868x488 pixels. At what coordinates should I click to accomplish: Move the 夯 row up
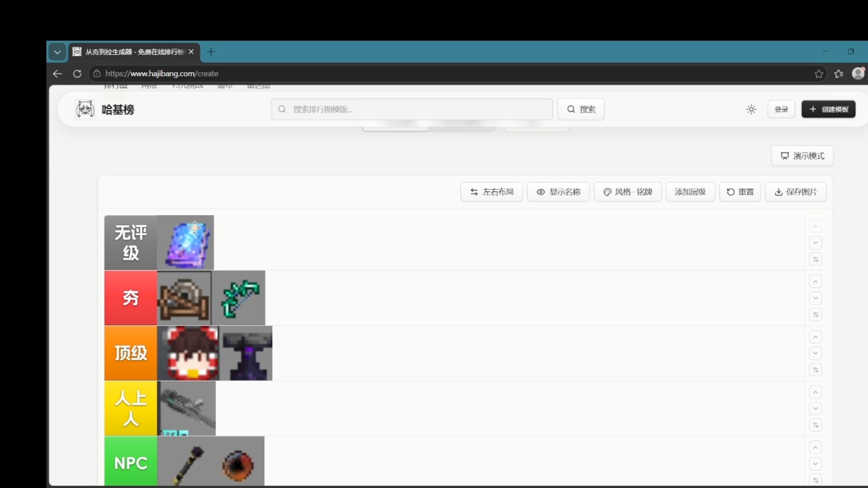pyautogui.click(x=816, y=282)
